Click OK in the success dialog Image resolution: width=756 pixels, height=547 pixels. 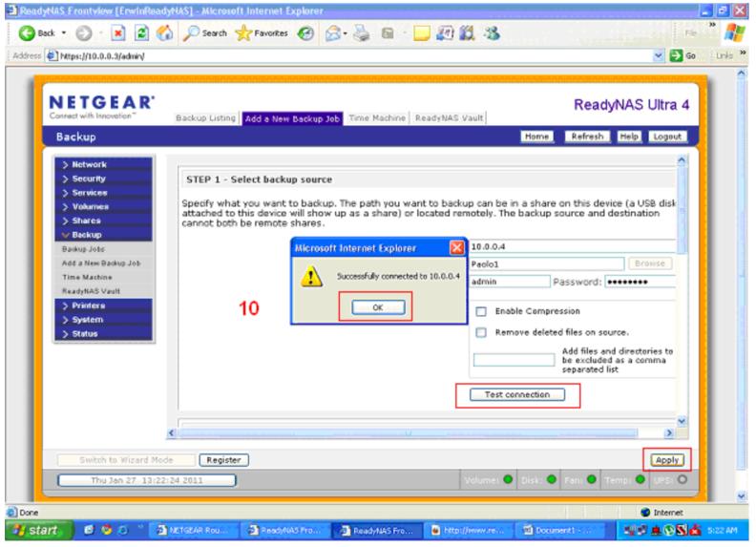pos(378,307)
